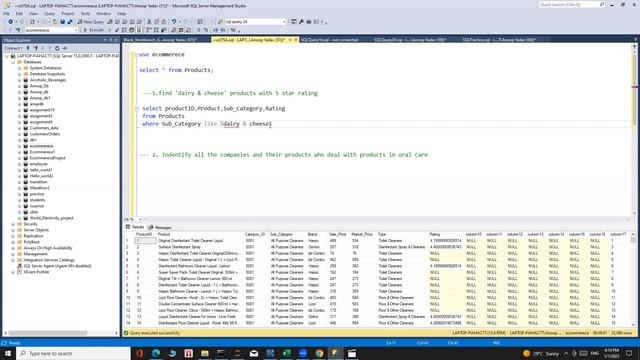Expand the ecommerece database node

19,146
